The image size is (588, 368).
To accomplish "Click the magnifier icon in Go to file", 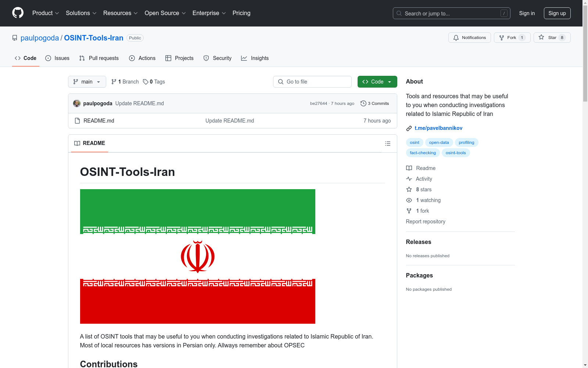I will (281, 82).
